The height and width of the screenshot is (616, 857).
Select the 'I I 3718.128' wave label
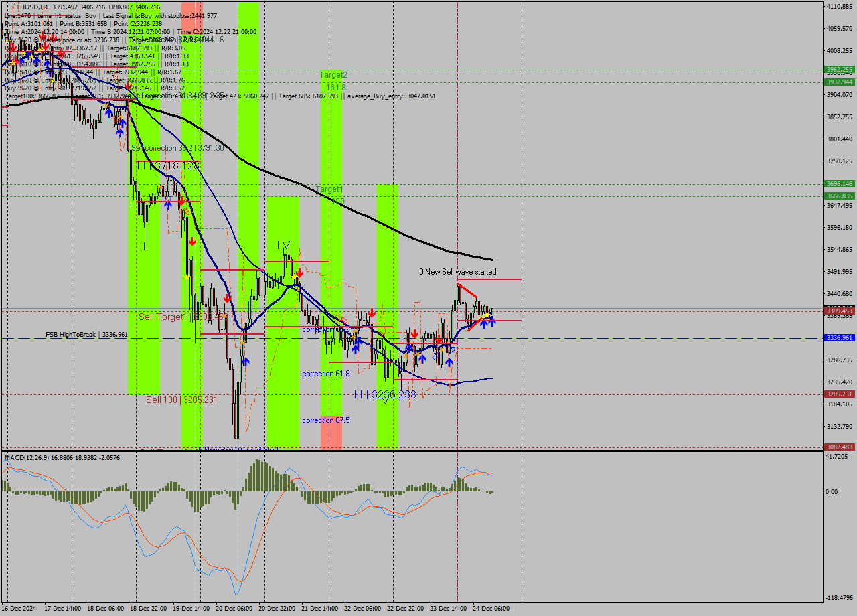pyautogui.click(x=167, y=165)
